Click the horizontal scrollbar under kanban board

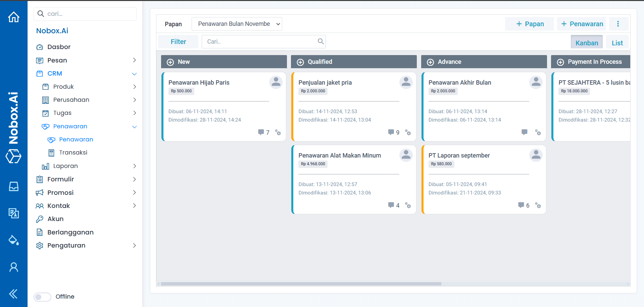click(301, 284)
